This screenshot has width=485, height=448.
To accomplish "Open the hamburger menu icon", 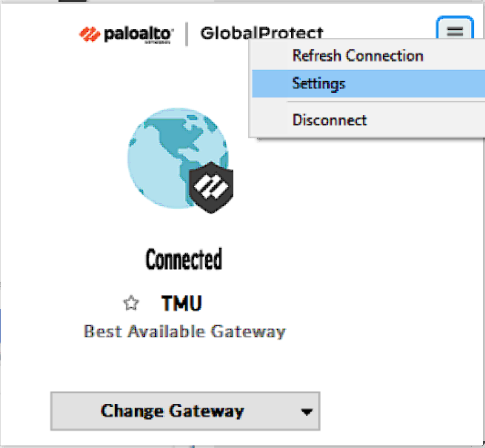I will [x=454, y=31].
